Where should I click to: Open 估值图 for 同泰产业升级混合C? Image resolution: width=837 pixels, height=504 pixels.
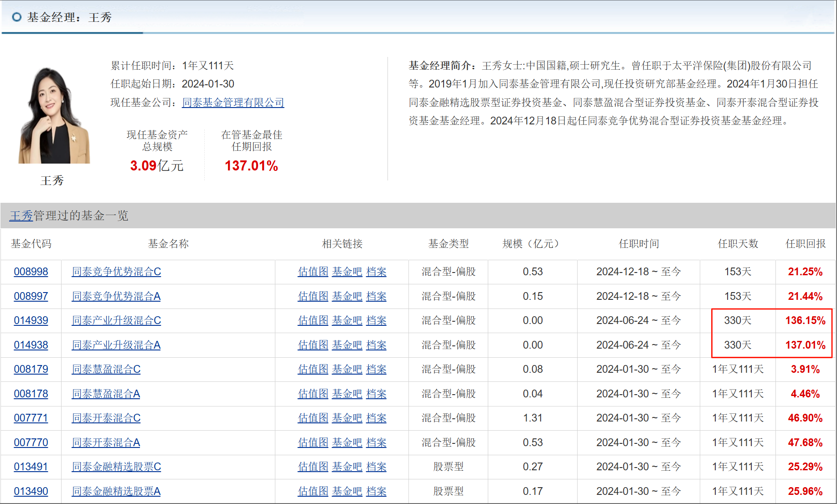pyautogui.click(x=313, y=320)
